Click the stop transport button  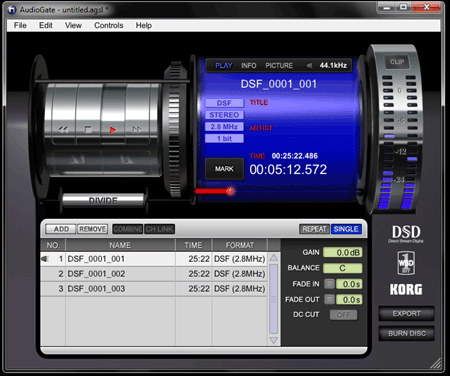[88, 129]
